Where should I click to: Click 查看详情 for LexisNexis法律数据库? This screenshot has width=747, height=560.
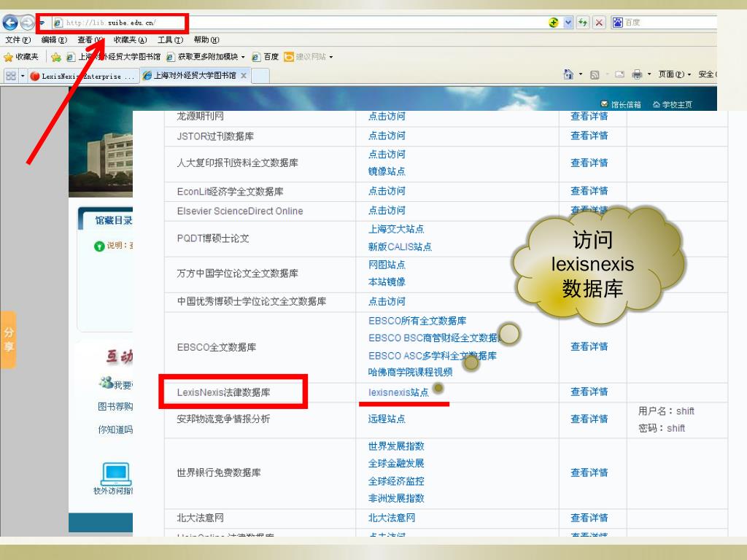coord(589,392)
